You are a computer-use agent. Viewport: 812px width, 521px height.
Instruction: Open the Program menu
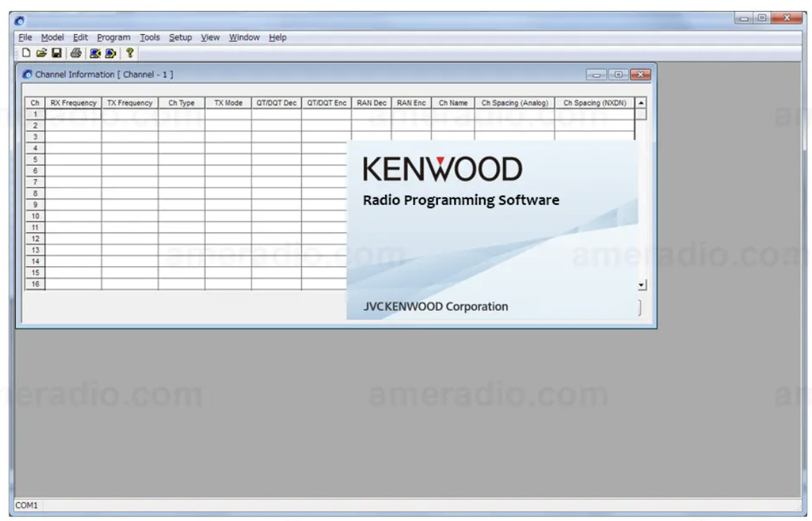click(x=114, y=37)
